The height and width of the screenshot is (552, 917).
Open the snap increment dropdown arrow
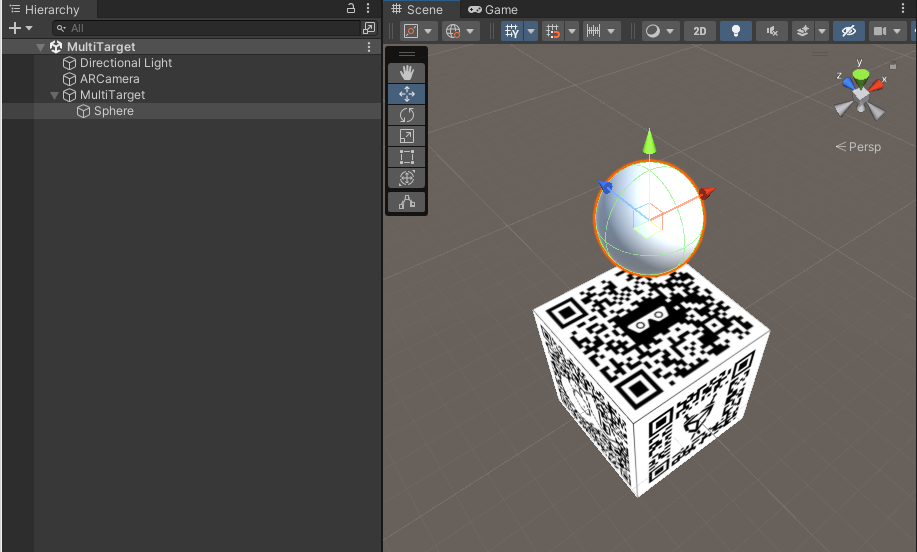coord(611,31)
